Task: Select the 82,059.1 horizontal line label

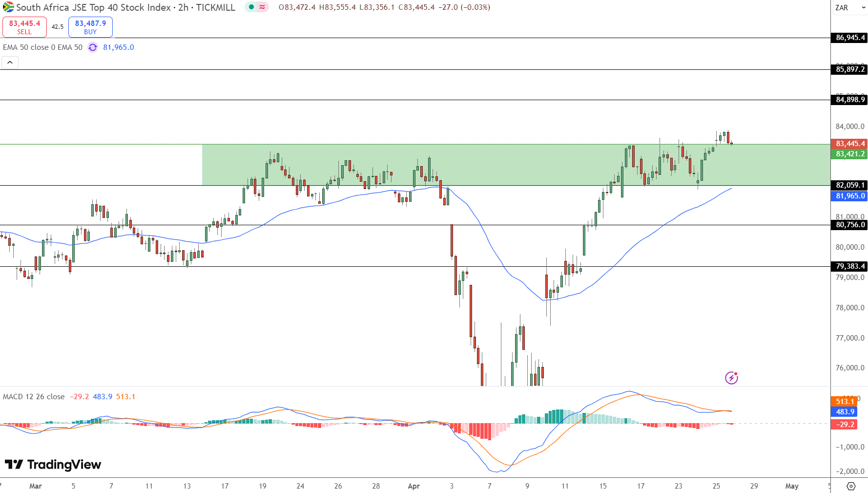Action: pos(849,185)
